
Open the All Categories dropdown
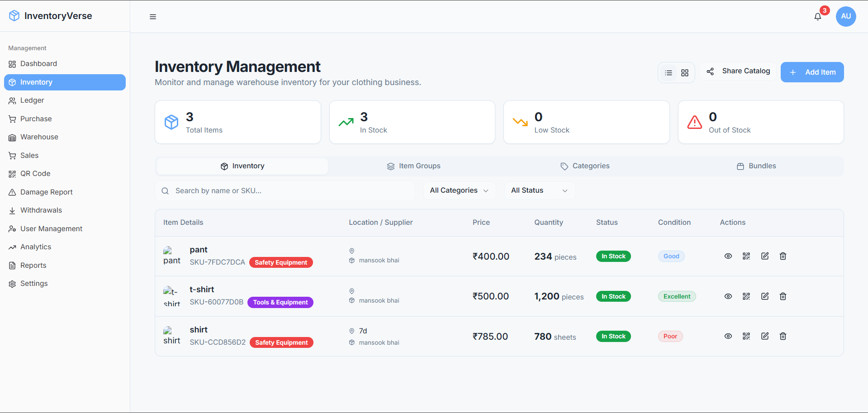coord(459,190)
